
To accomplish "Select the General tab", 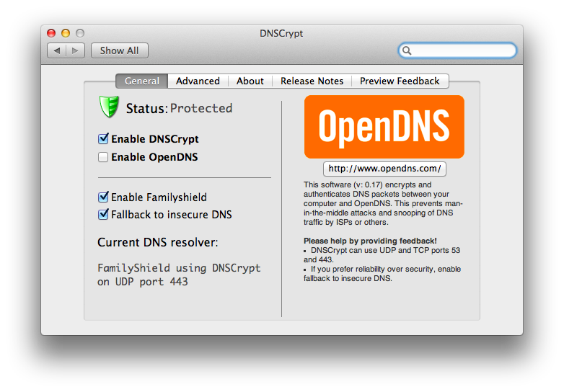I will [141, 81].
